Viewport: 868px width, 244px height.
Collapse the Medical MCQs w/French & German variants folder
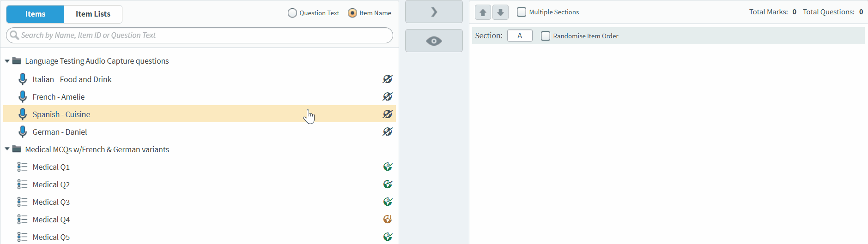click(x=7, y=149)
